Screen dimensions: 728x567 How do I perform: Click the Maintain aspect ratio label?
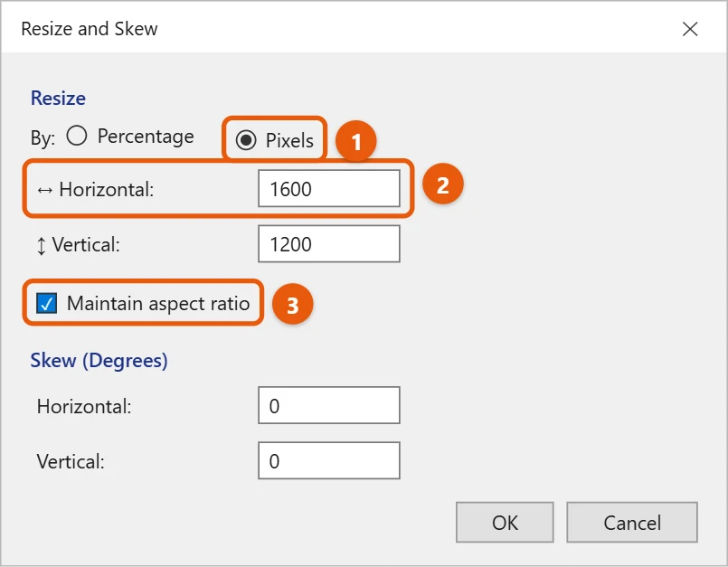[158, 304]
